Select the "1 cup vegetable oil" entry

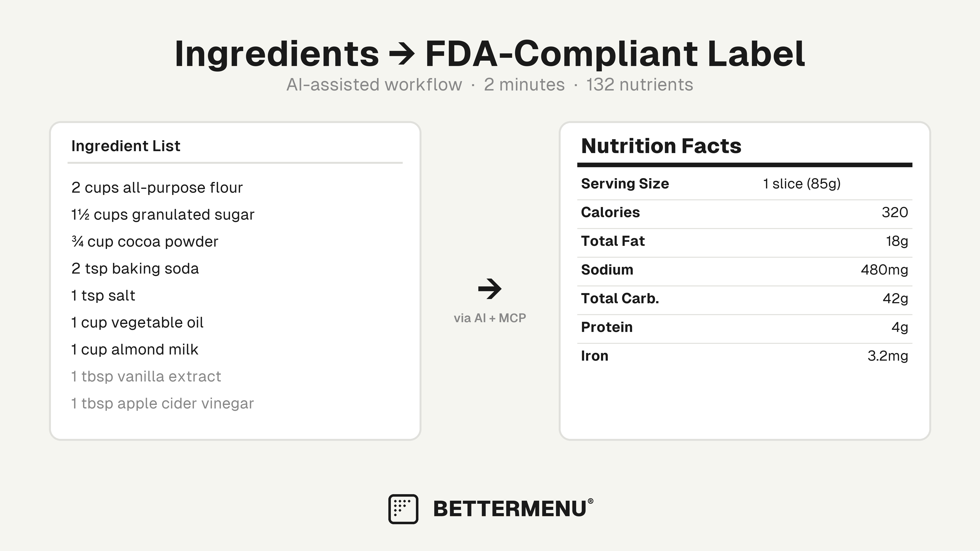[x=137, y=322]
